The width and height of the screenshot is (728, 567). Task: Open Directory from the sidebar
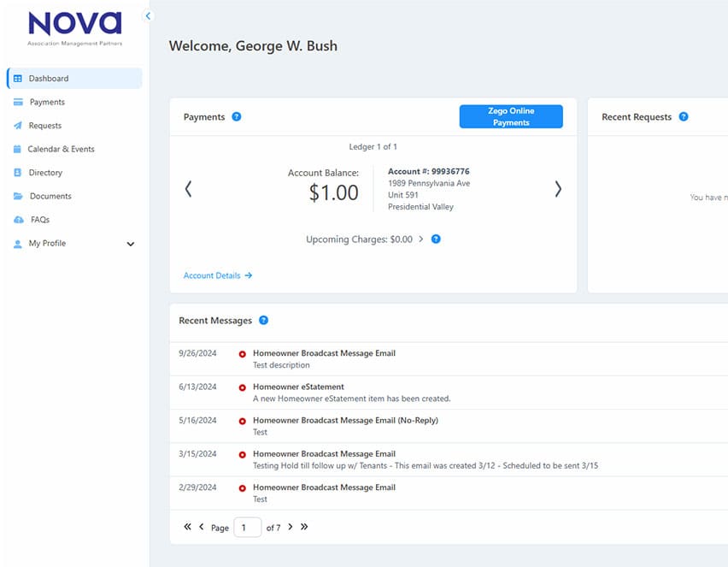[x=45, y=173]
